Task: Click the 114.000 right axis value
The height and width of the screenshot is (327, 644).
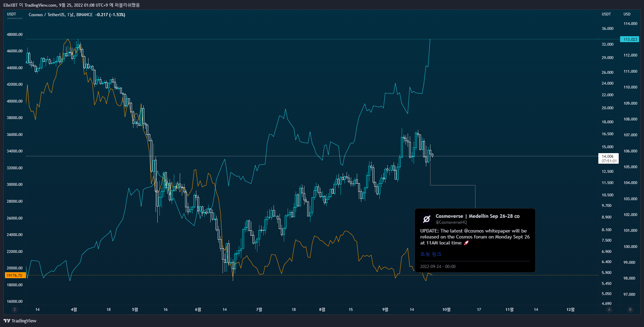Action: [631, 24]
